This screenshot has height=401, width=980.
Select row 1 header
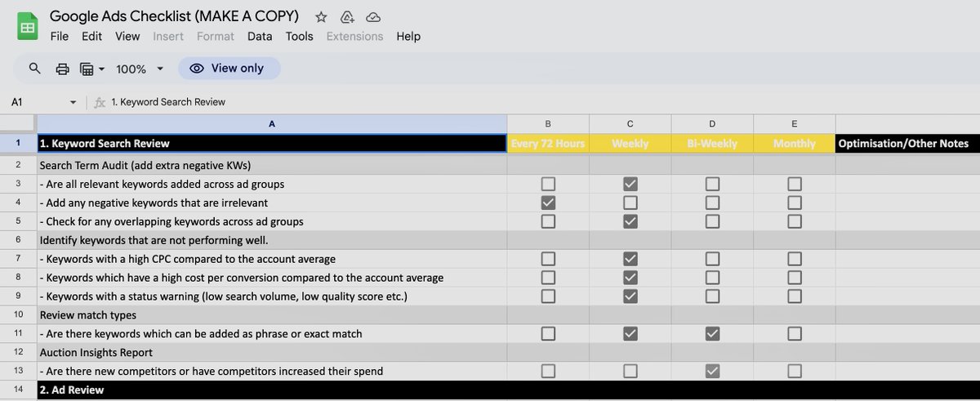pyautogui.click(x=18, y=144)
